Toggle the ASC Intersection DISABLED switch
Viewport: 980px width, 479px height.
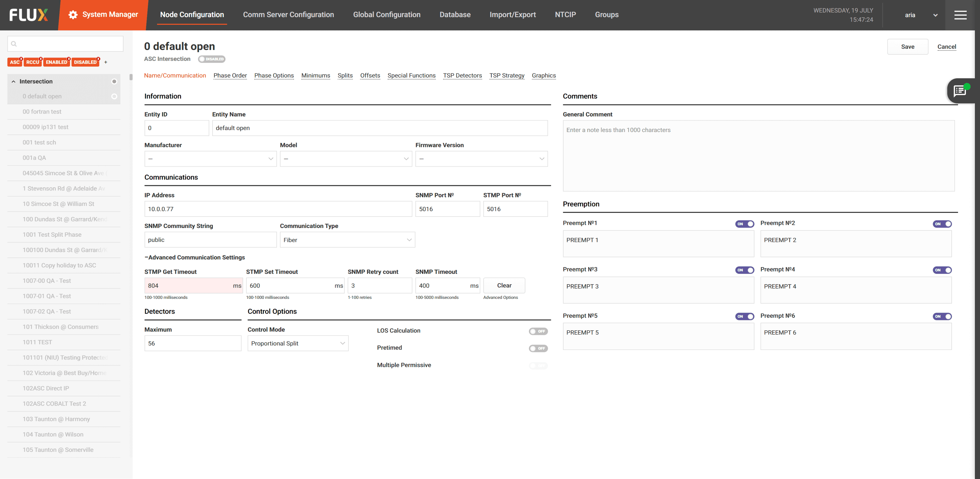tap(211, 59)
